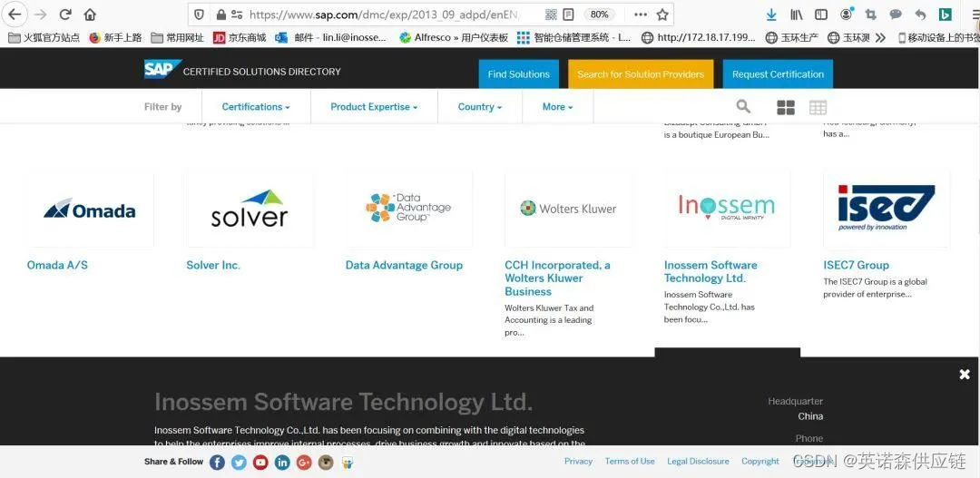This screenshot has height=478, width=980.
Task: Open the Firefox account avatar
Action: [847, 14]
